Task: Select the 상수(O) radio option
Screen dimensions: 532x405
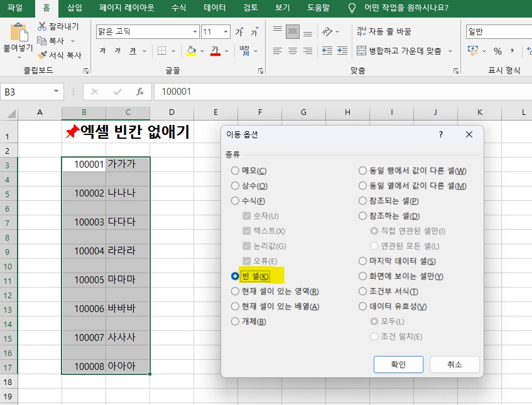Action: point(235,185)
